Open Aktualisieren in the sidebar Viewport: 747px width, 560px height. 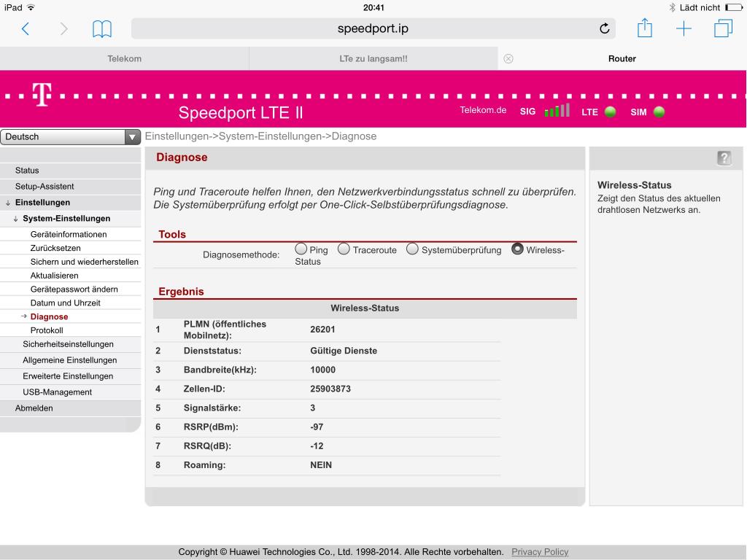[54, 276]
